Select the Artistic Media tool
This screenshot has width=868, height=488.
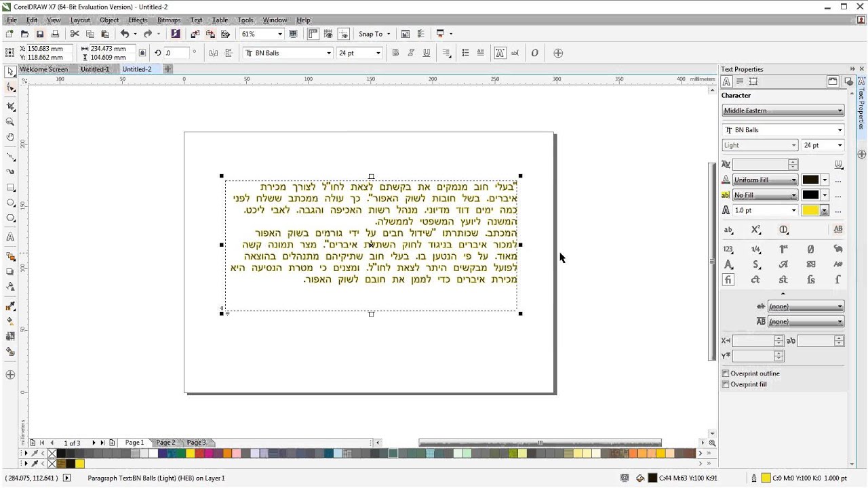point(10,172)
